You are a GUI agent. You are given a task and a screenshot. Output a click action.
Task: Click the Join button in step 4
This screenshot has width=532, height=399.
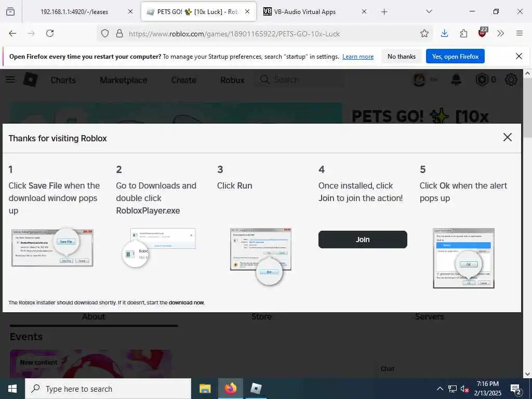tap(362, 240)
